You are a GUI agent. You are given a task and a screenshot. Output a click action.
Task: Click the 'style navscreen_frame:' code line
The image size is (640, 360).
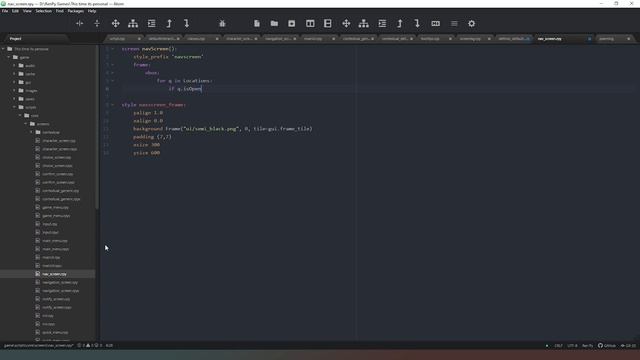pos(154,105)
